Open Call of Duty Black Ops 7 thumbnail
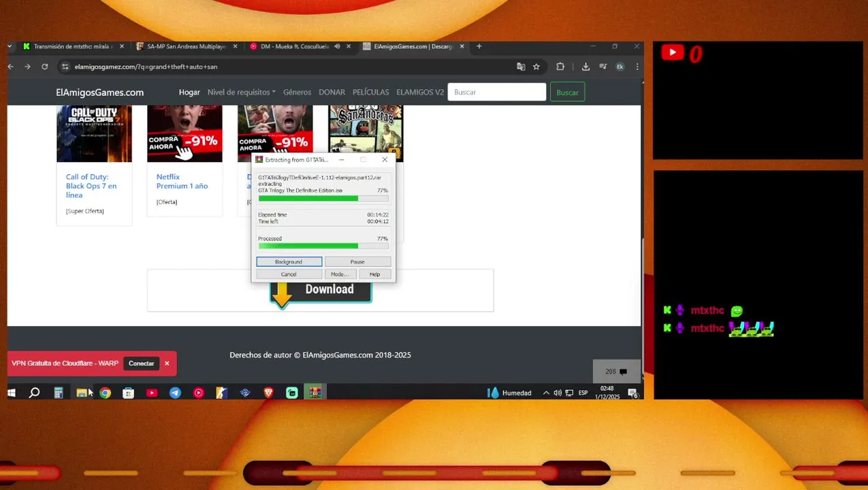 tap(94, 133)
